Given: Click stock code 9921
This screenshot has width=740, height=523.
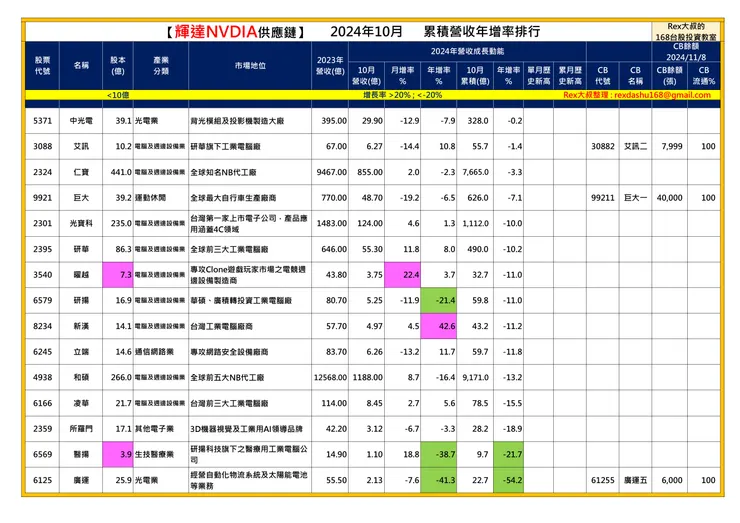Looking at the screenshot, I should [x=42, y=198].
